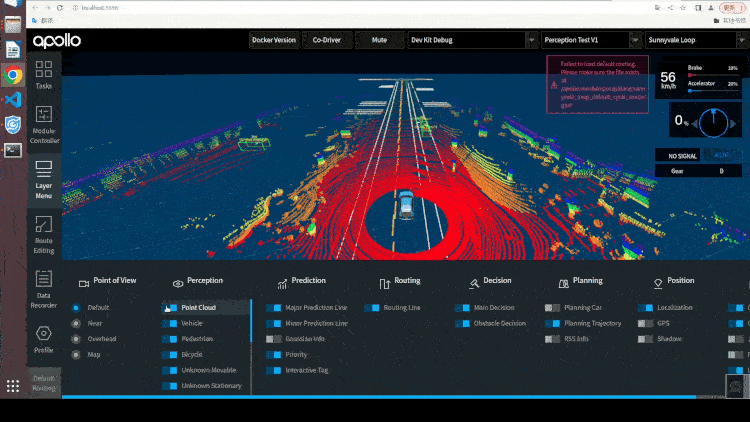Open Visual Studio Code from the dock
Screen dimensions: 750x422
pos(13,100)
